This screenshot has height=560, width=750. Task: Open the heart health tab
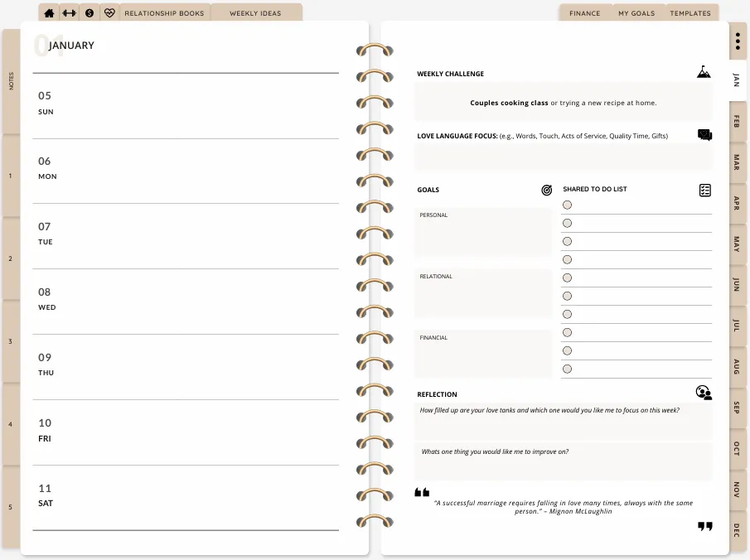(x=109, y=13)
